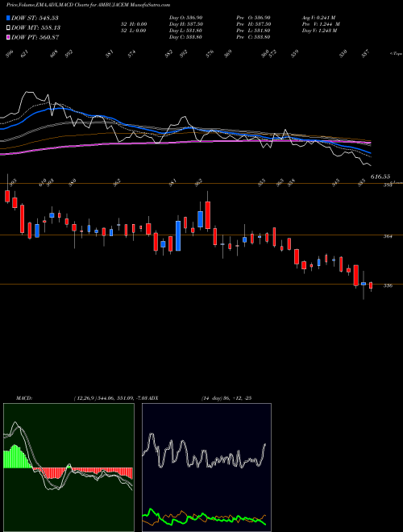Select the 'DOW MT: 558.13' legend text
Screen dimensions: 403x532
(35, 27)
